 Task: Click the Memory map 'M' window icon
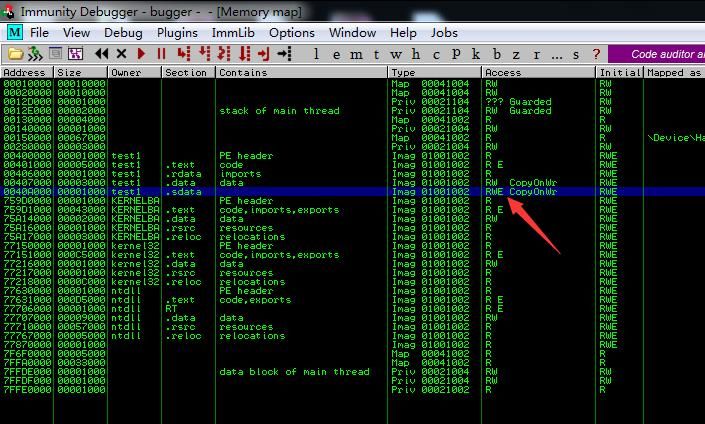14,32
